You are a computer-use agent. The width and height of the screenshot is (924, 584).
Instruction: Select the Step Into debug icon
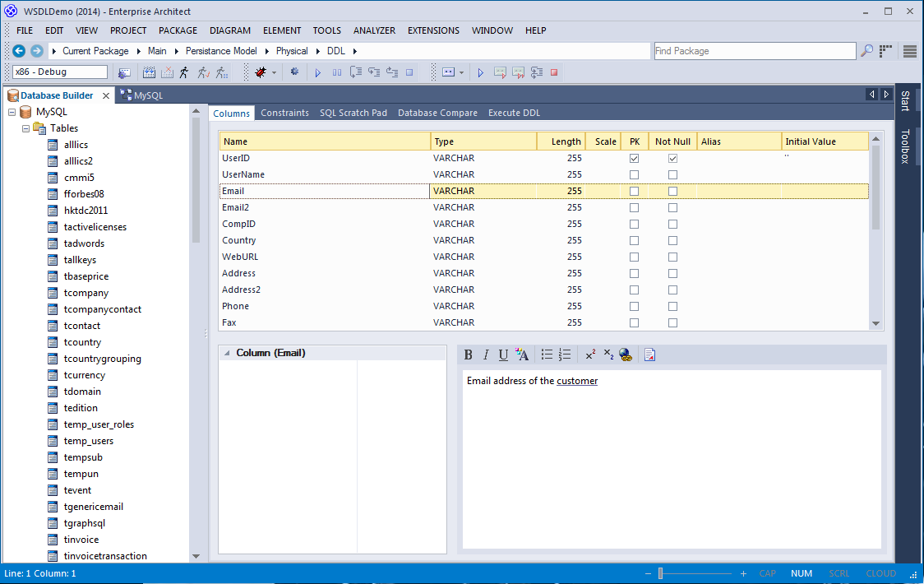[355, 72]
